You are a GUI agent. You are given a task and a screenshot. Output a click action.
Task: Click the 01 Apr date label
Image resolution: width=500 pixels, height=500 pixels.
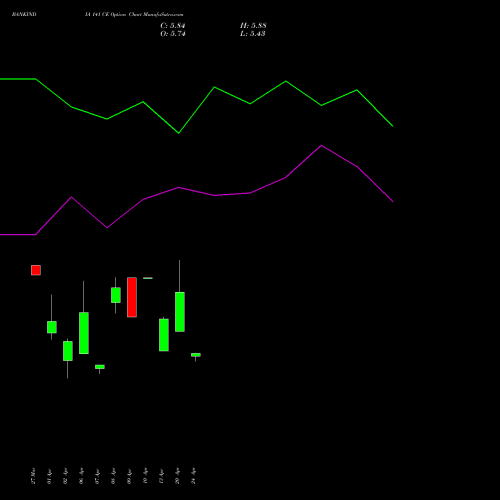pos(49,476)
